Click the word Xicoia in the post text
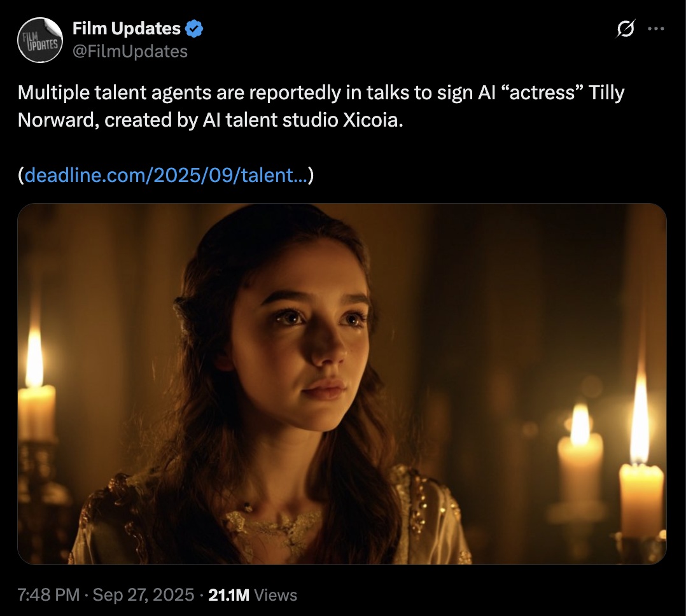Viewport: 686px width, 616px height. pyautogui.click(x=372, y=120)
